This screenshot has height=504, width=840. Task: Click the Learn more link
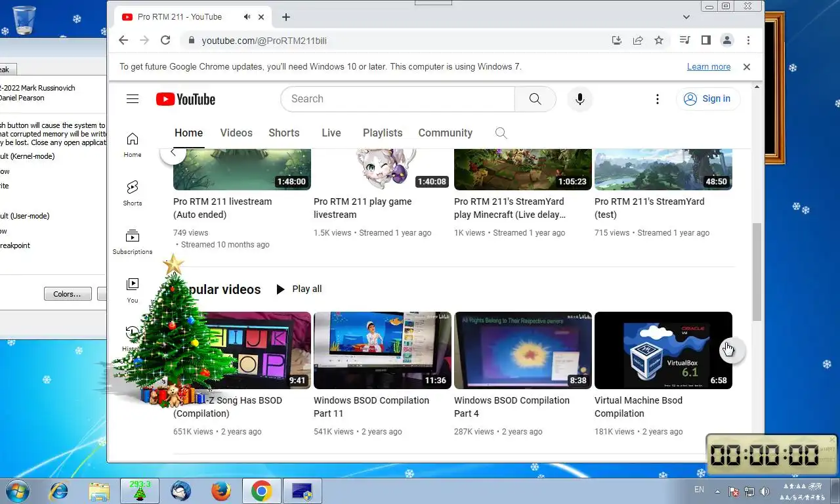pos(709,67)
